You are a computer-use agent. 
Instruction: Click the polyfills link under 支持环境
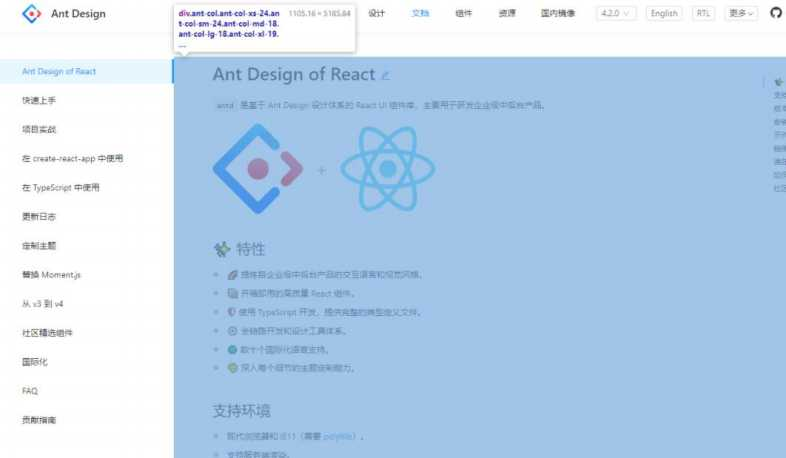coord(339,436)
